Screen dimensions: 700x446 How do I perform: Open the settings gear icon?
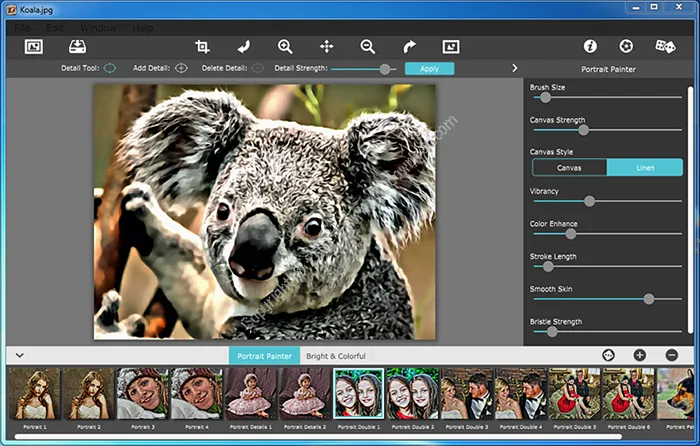[x=626, y=46]
